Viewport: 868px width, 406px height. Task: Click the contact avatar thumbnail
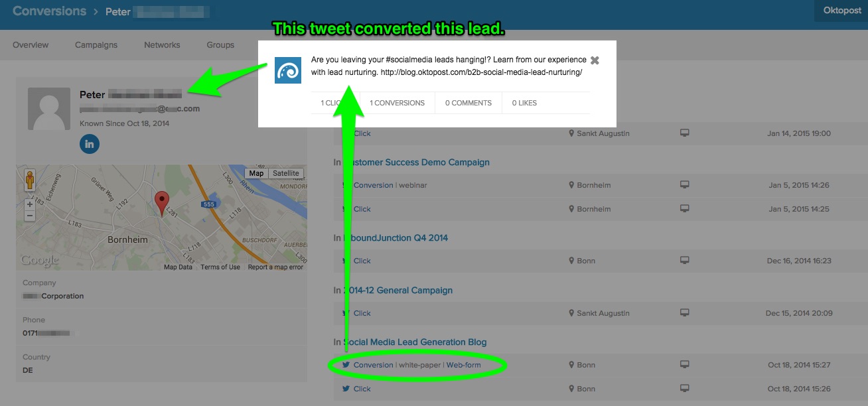(49, 109)
